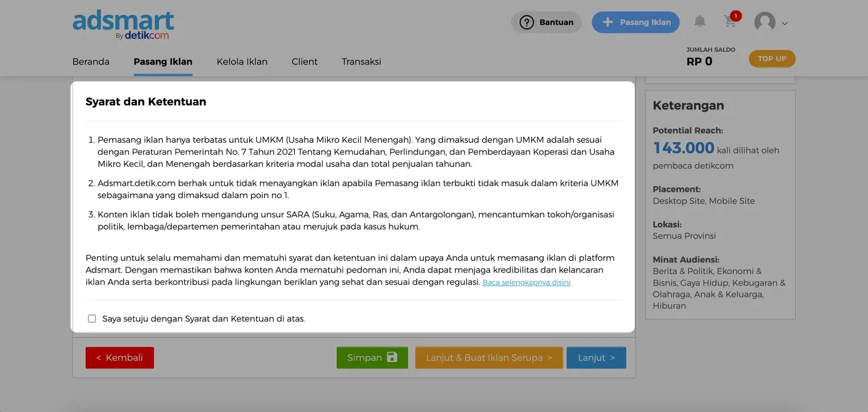Navigate to the Beranda tab
Screen dimensions: 868x412
(90, 61)
